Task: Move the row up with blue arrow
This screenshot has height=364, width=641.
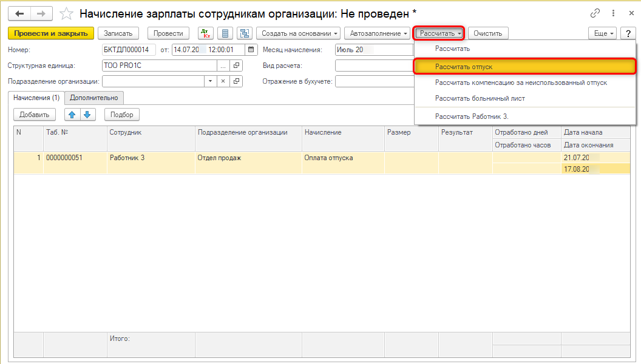Action: coord(72,114)
